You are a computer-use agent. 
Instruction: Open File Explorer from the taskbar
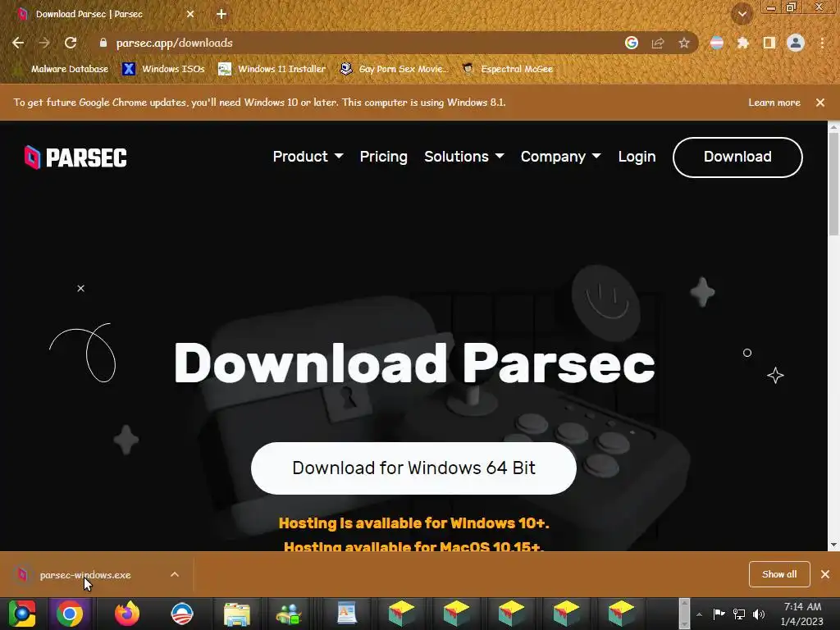click(x=237, y=614)
